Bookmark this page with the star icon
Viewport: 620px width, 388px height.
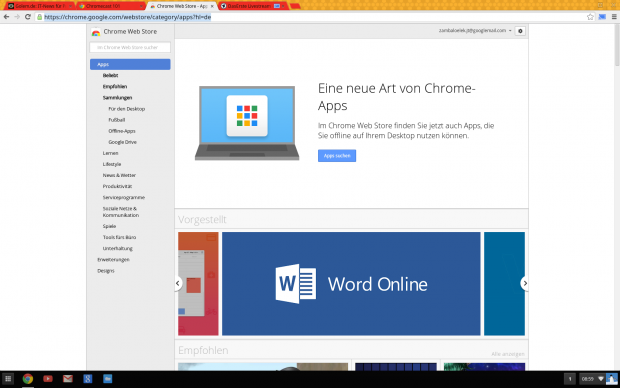point(590,17)
